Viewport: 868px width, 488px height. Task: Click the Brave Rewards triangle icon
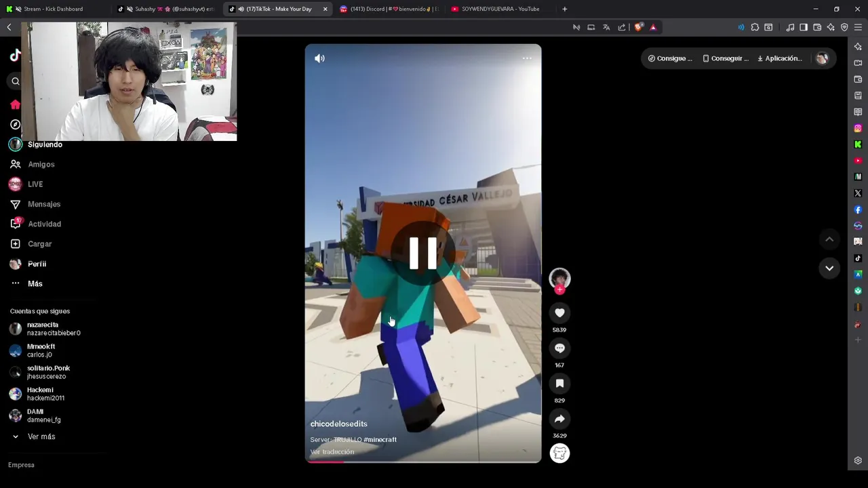click(x=653, y=27)
